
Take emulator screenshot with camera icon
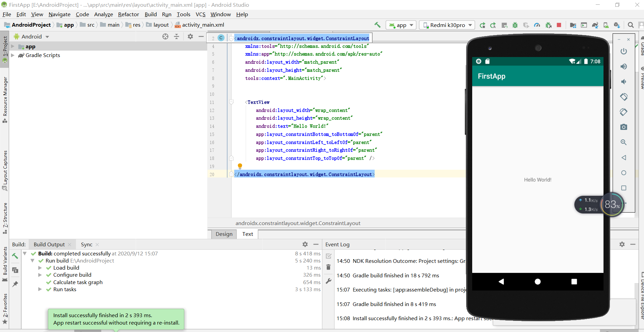coord(624,127)
